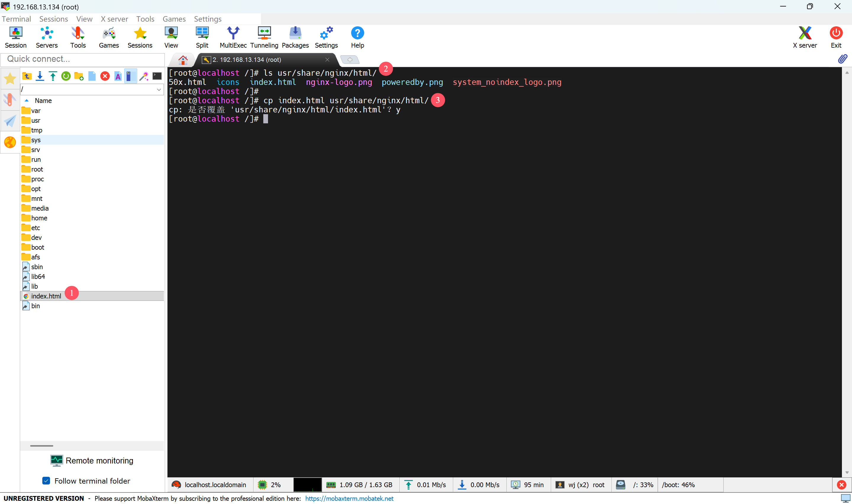Click the Packages toolbar icon

pyautogui.click(x=295, y=37)
